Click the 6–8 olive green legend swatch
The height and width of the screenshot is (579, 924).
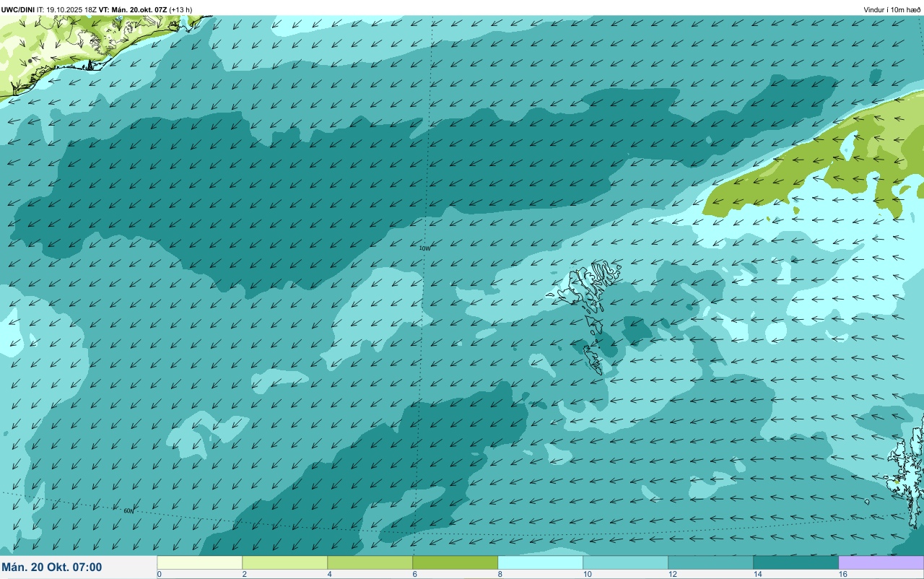(x=456, y=562)
